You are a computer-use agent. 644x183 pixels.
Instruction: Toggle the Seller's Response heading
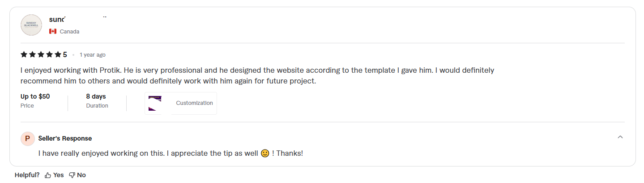tap(65, 138)
